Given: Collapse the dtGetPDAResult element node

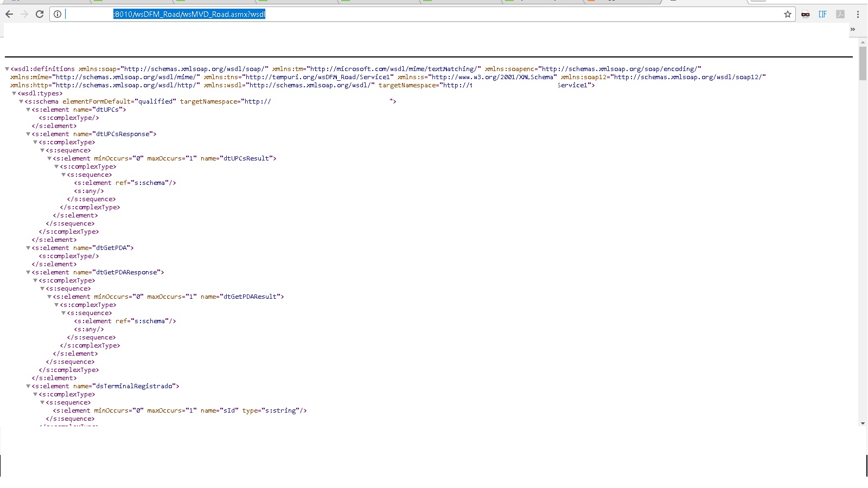Looking at the screenshot, I should (49, 297).
